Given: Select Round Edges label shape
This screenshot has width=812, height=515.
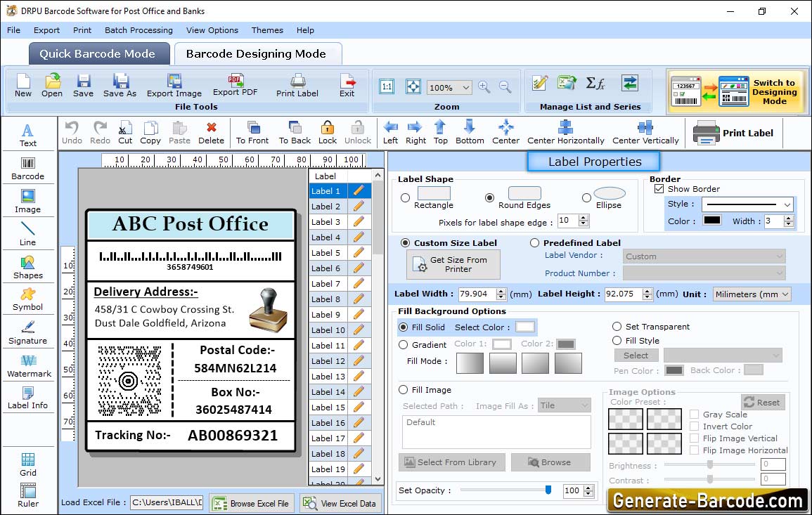Looking at the screenshot, I should click(x=489, y=197).
